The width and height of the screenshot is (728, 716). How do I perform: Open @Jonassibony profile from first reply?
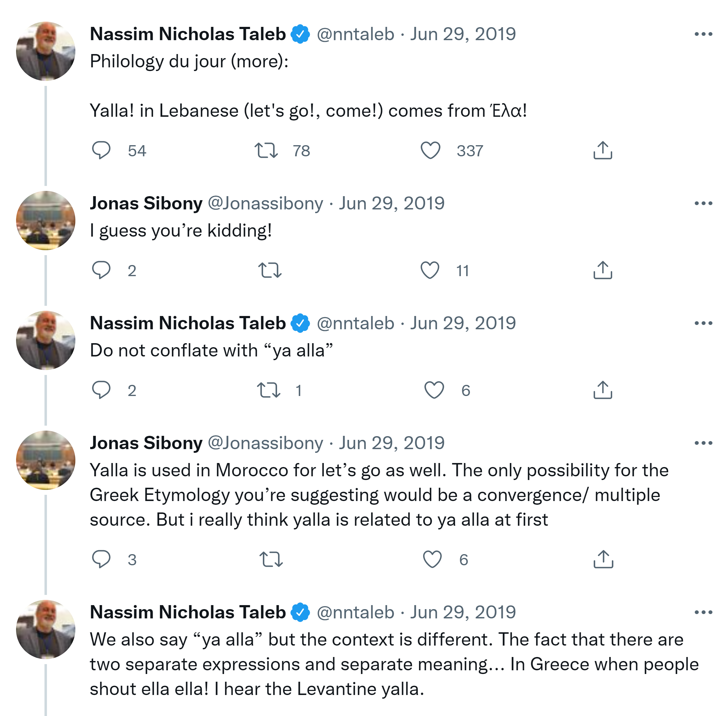266,204
